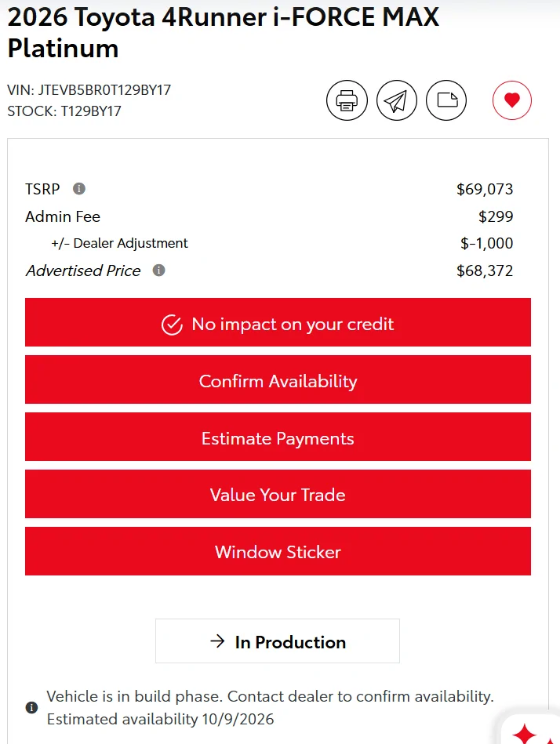Select Value Your Trade
The height and width of the screenshot is (744, 560).
pyautogui.click(x=278, y=494)
